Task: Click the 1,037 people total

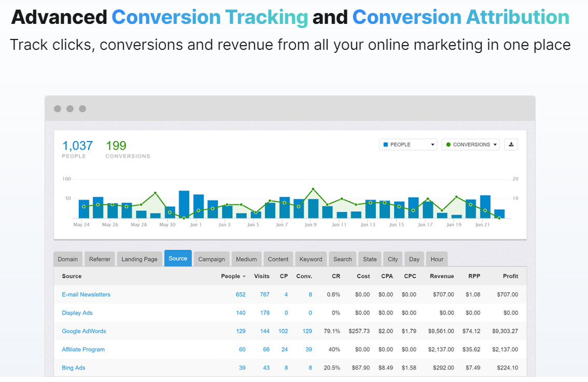Action: tap(77, 146)
